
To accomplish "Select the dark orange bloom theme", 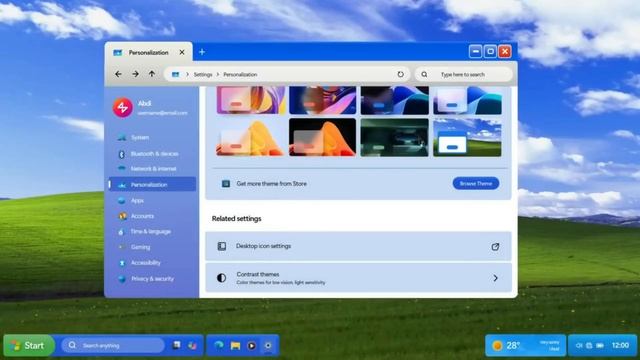I will [x=322, y=138].
